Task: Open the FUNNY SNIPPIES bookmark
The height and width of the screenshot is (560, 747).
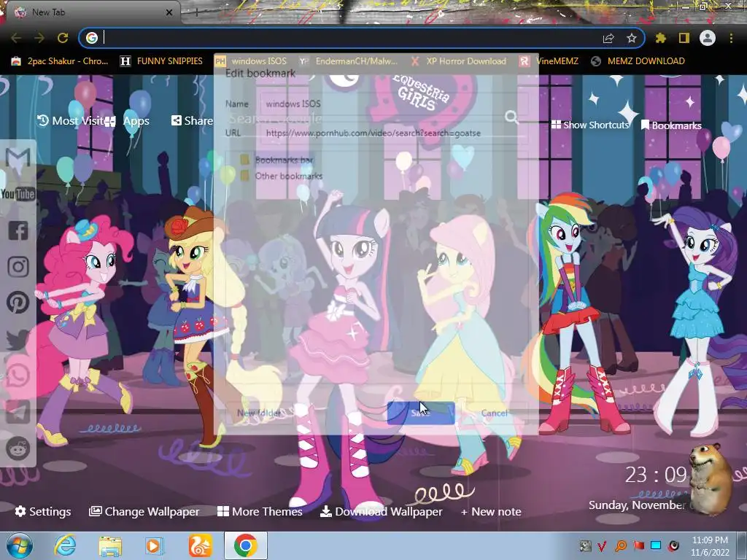Action: coord(161,61)
